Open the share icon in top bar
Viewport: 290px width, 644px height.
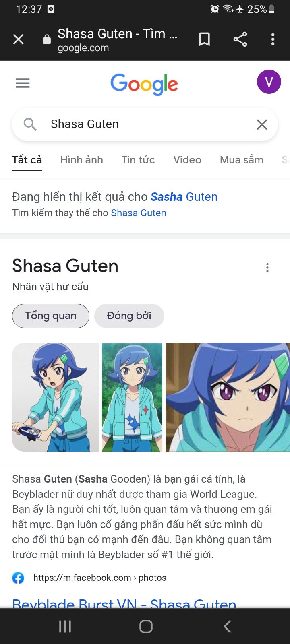240,39
